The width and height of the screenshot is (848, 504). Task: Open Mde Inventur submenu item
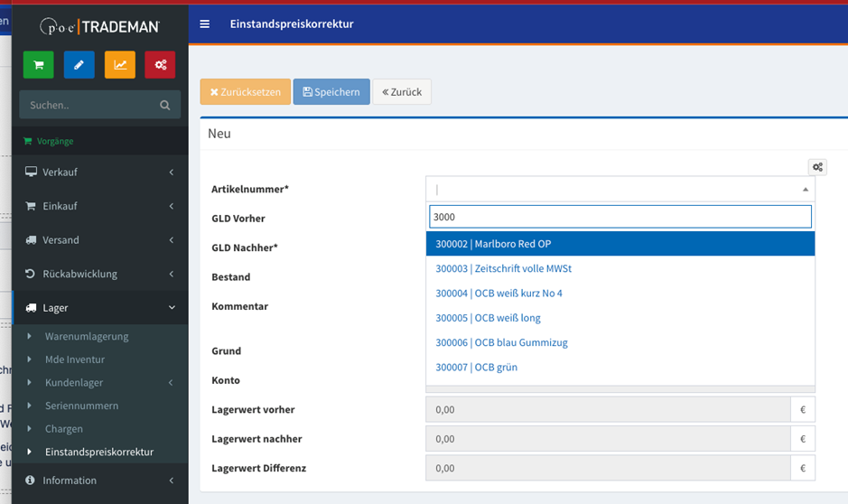pyautogui.click(x=100, y=359)
